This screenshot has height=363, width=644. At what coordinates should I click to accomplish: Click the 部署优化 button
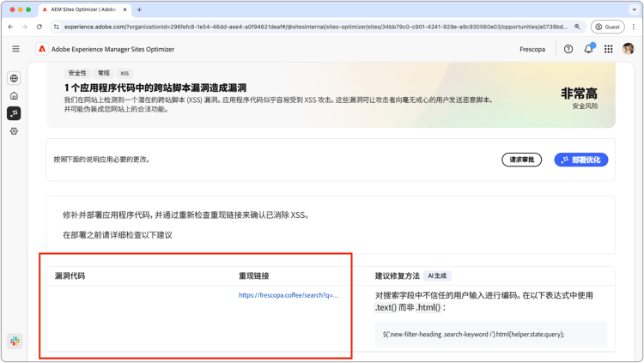click(580, 160)
